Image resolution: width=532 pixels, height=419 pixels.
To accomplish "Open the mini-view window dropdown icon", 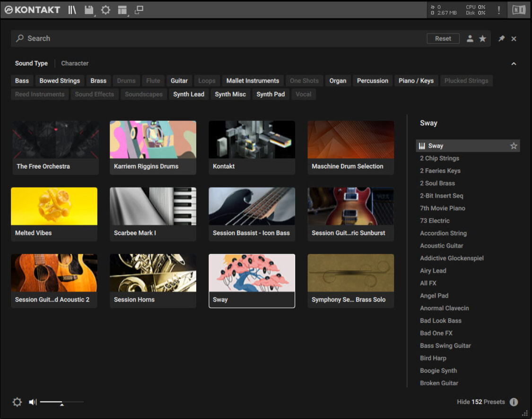I will coord(139,10).
